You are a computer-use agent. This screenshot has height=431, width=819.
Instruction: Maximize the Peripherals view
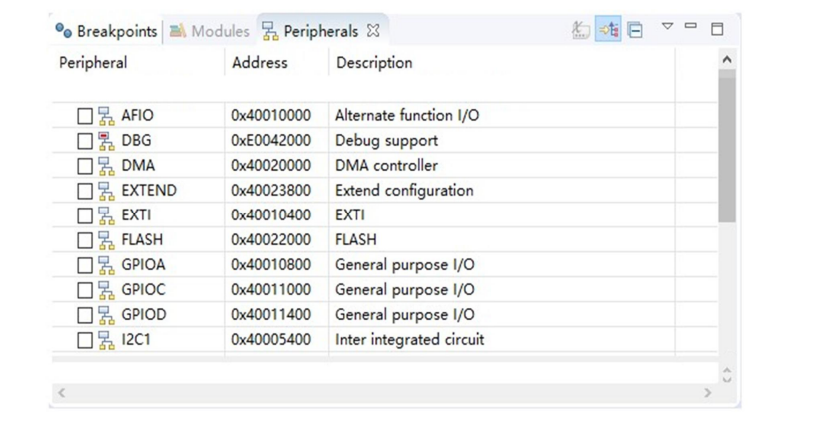717,29
